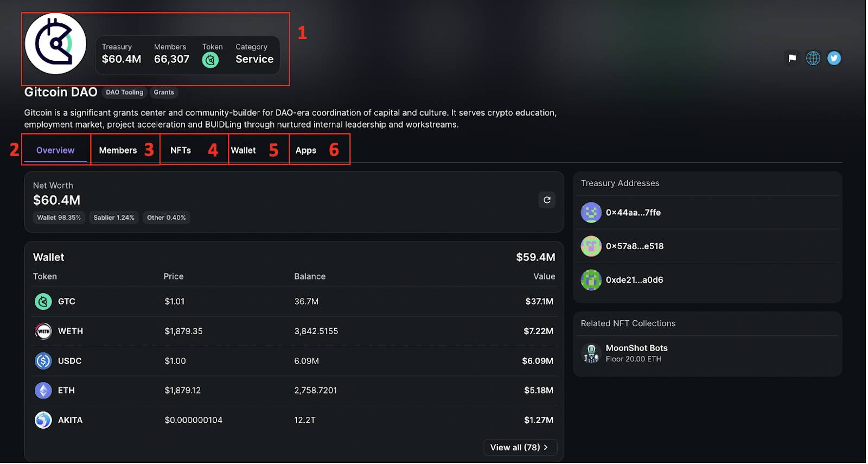The width and height of the screenshot is (868, 464).
Task: Click the Token column header
Action: point(45,276)
